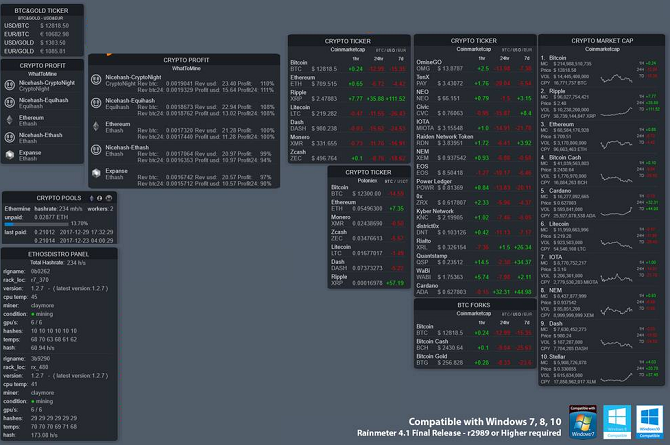Click Nicehash-Equihash icon in small Crypto Profit panel

(9, 103)
